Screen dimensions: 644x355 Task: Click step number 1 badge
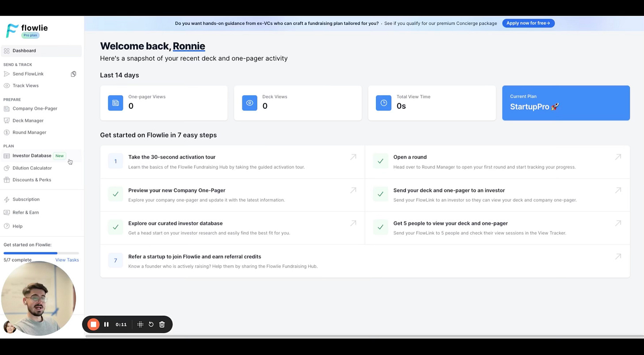pos(115,161)
